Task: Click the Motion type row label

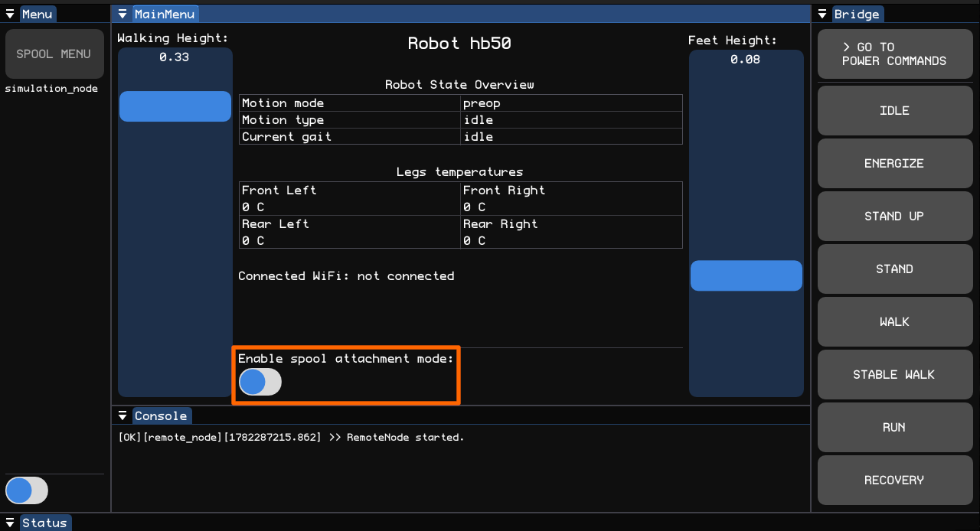Action: 283,120
